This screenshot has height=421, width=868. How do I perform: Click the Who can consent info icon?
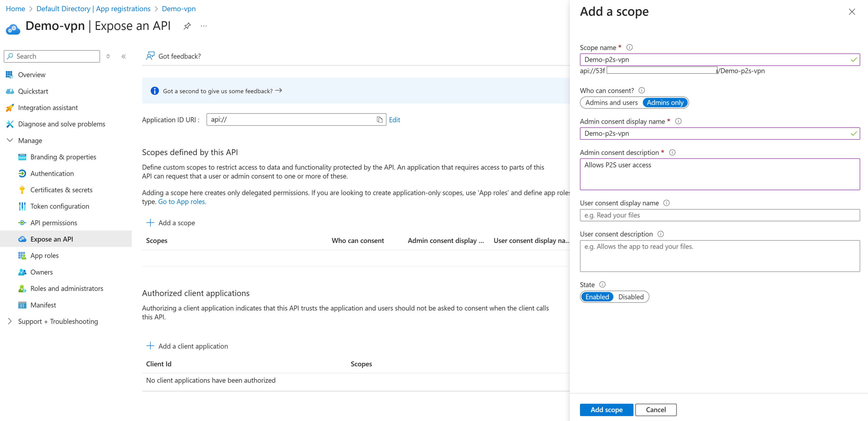(x=642, y=90)
